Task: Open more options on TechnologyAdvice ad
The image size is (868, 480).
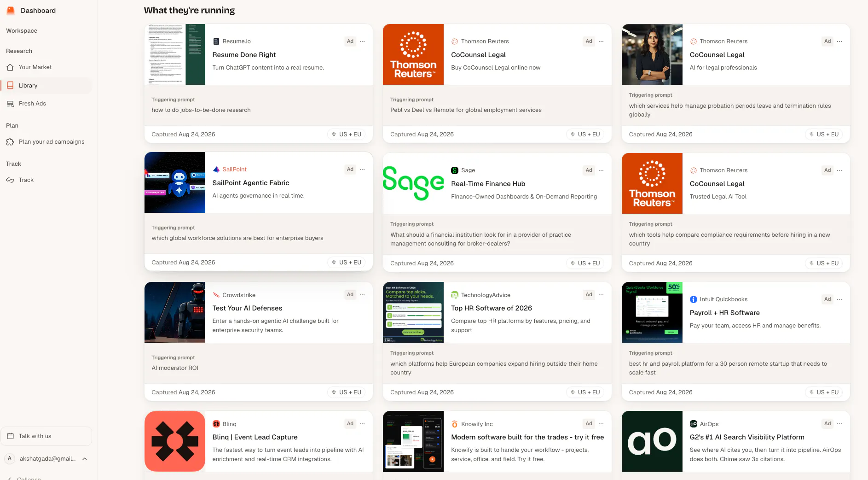Action: 601,295
